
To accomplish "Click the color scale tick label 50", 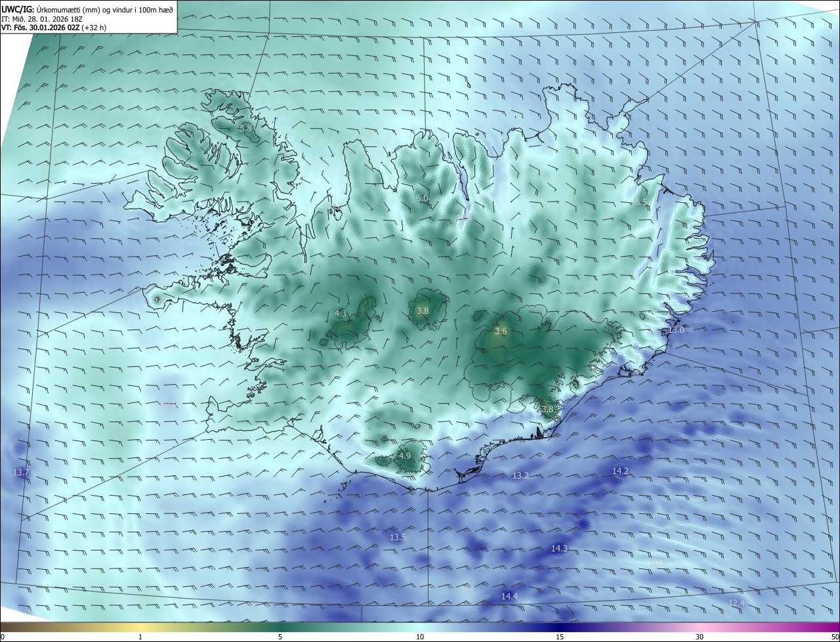I will tap(835, 637).
